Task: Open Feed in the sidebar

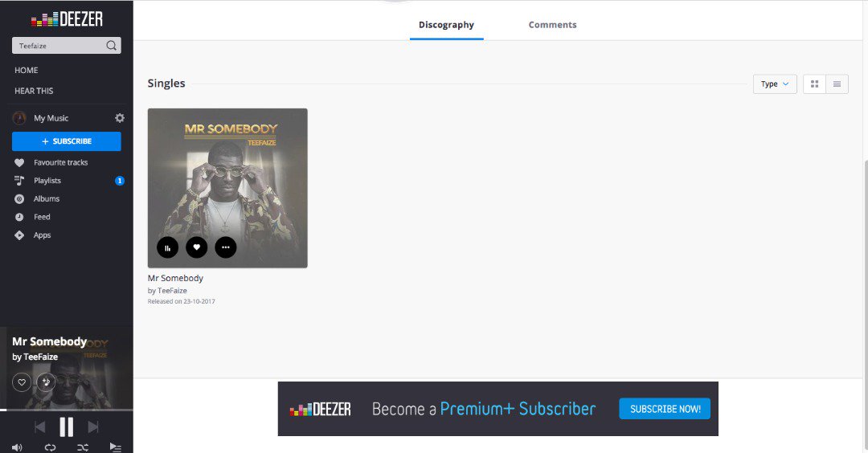Action: (42, 217)
